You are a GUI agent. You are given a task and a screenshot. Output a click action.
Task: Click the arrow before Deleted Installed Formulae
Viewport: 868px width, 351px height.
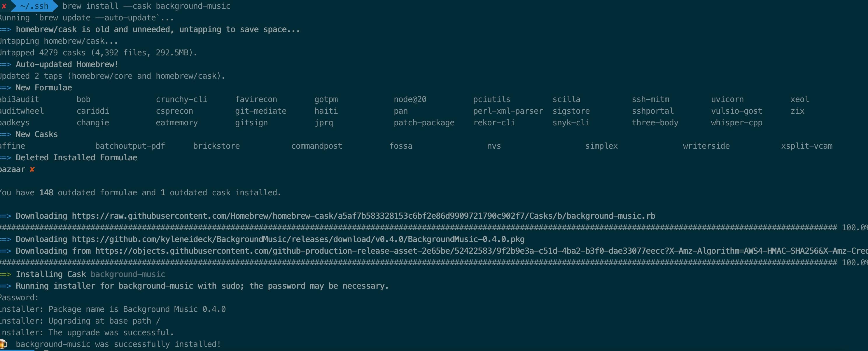pyautogui.click(x=6, y=158)
